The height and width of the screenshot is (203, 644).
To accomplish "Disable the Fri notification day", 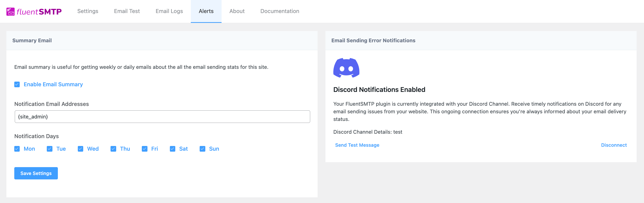I will click(145, 149).
